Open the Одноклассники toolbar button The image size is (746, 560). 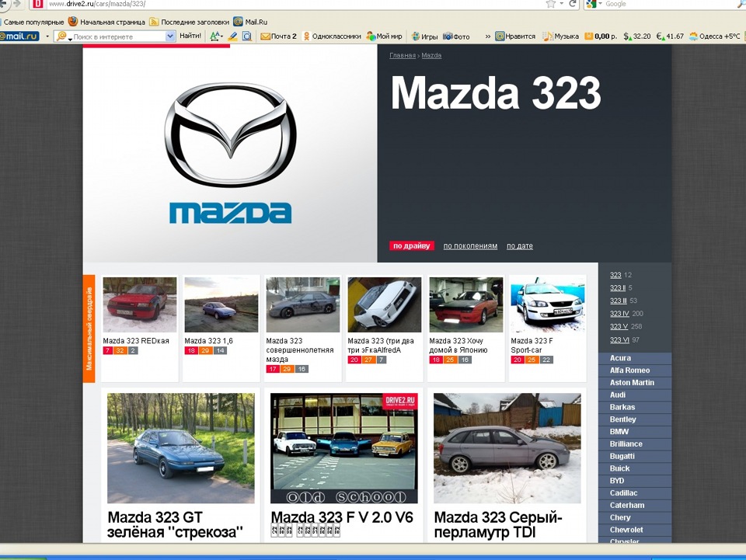(332, 37)
